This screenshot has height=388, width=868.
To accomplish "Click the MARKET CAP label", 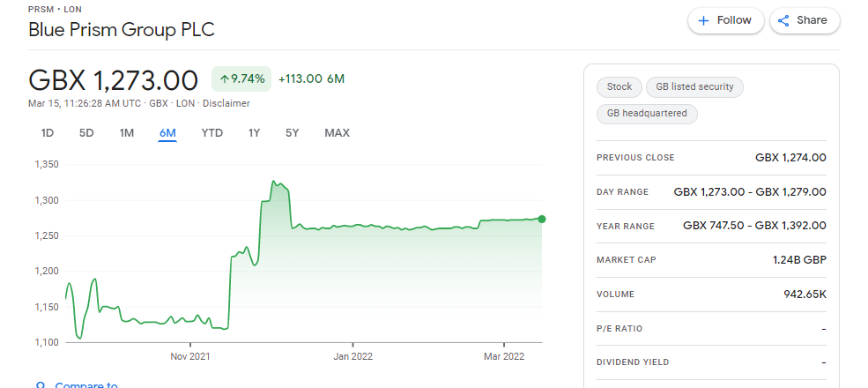I will tap(626, 260).
